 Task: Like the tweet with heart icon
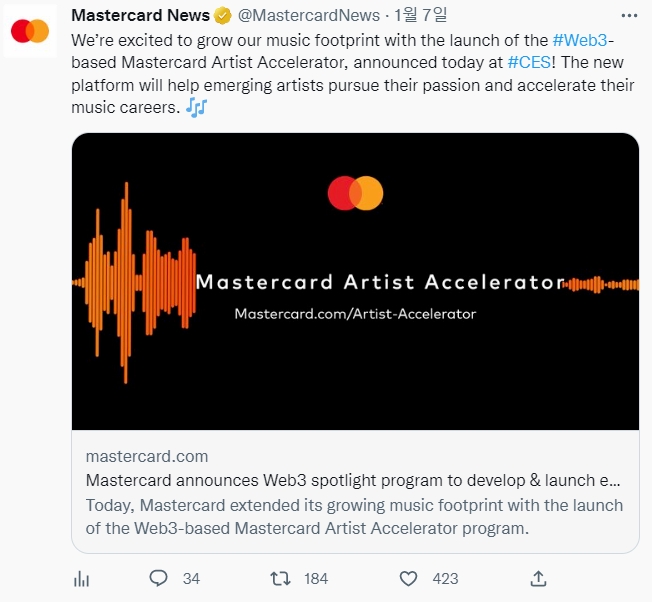[408, 578]
